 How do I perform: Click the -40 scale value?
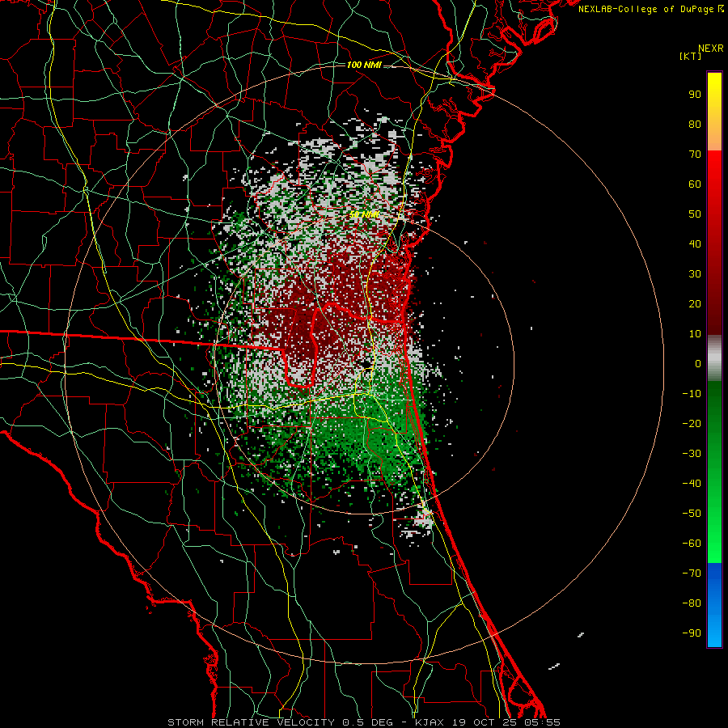pyautogui.click(x=692, y=484)
